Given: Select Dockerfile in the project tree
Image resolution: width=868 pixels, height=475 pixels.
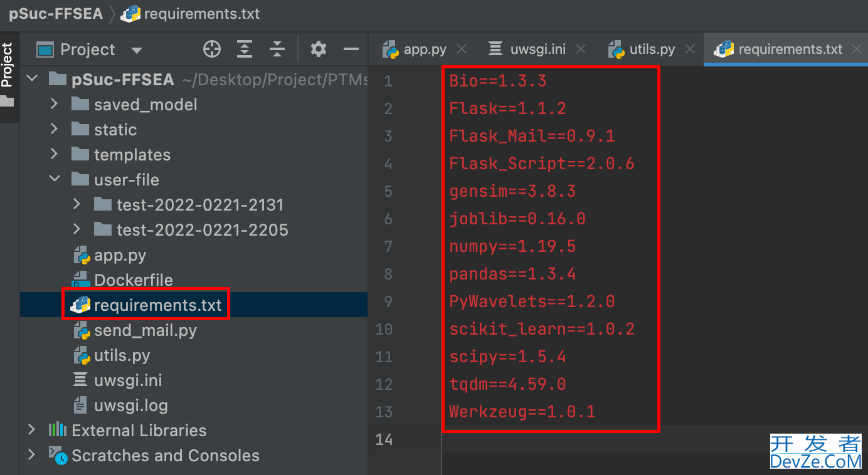Looking at the screenshot, I should (133, 280).
